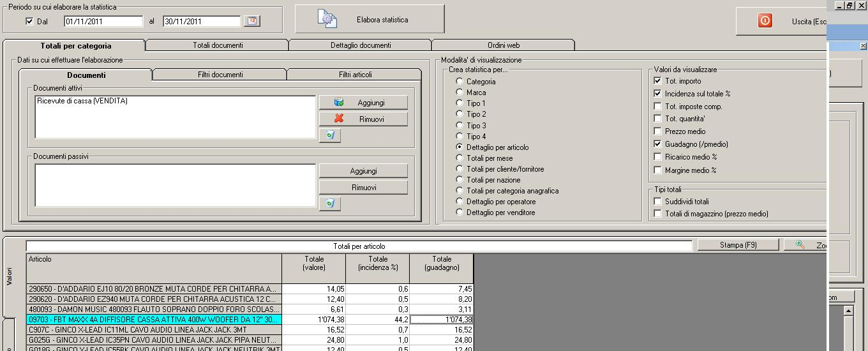Image resolution: width=868 pixels, height=351 pixels.
Task: Switch to Totali per categoria tab
Action: (75, 46)
